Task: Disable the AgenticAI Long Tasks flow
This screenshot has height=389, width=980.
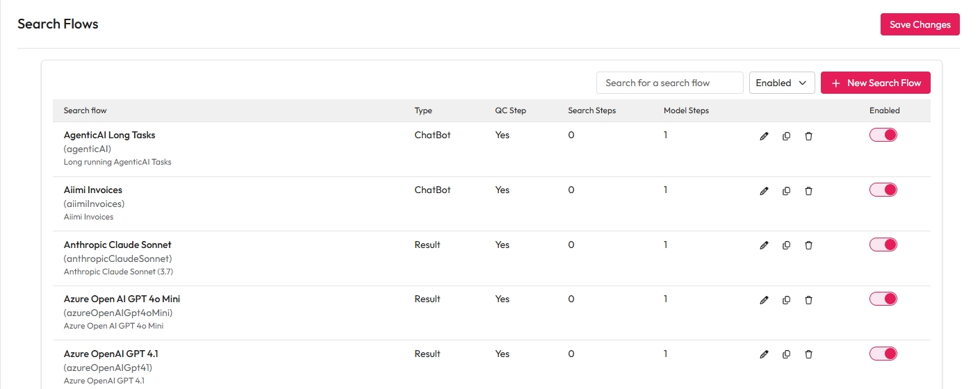Action: coord(883,135)
